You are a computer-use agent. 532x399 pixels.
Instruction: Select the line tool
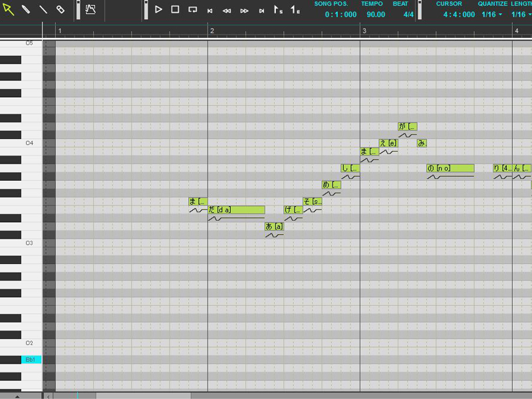(x=43, y=10)
